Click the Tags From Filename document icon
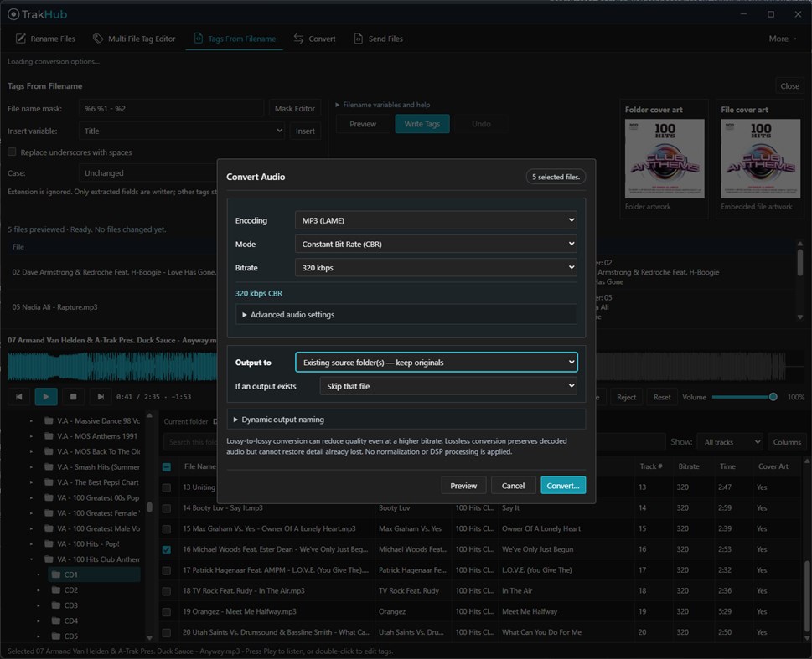Image resolution: width=812 pixels, height=659 pixels. 198,39
